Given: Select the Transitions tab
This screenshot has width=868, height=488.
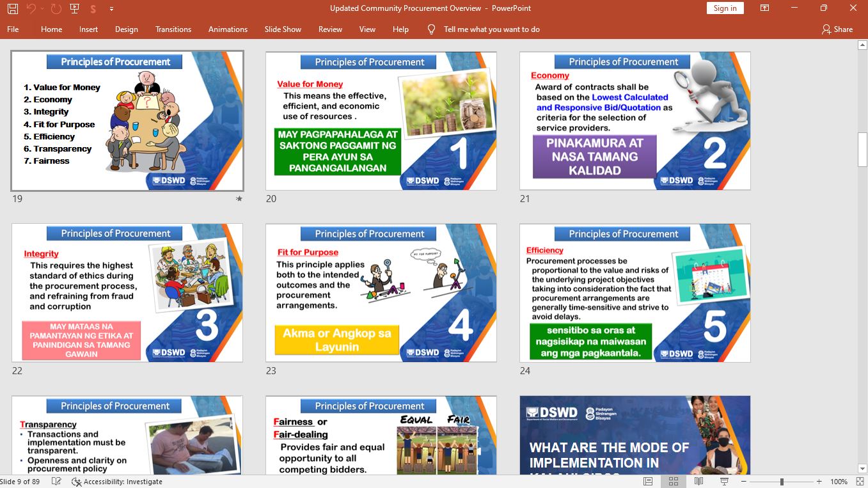Looking at the screenshot, I should click(173, 29).
